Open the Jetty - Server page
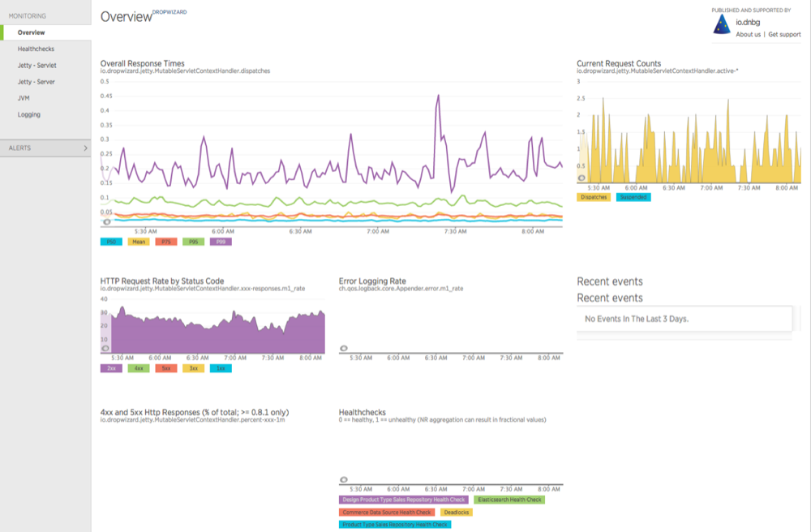811x532 pixels. click(x=36, y=82)
